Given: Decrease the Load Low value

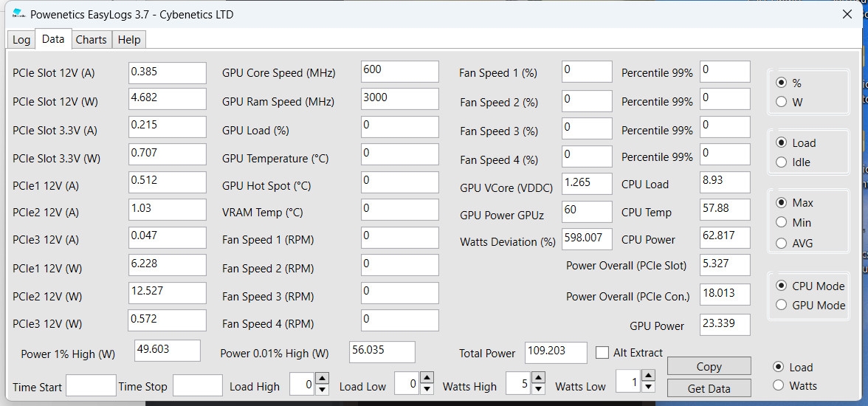Looking at the screenshot, I should coord(427,388).
